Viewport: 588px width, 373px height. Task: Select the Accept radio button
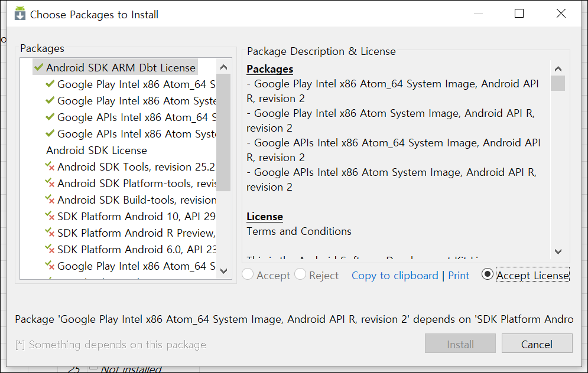tap(248, 275)
